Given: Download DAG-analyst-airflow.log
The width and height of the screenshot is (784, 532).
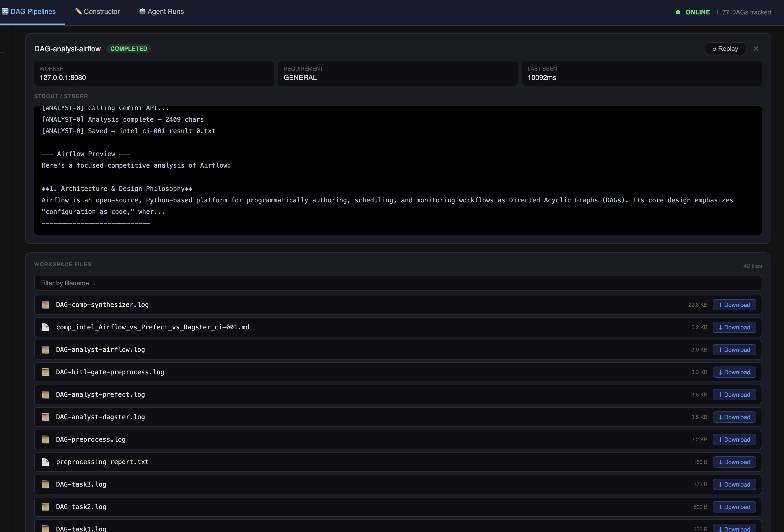Looking at the screenshot, I should pos(734,350).
